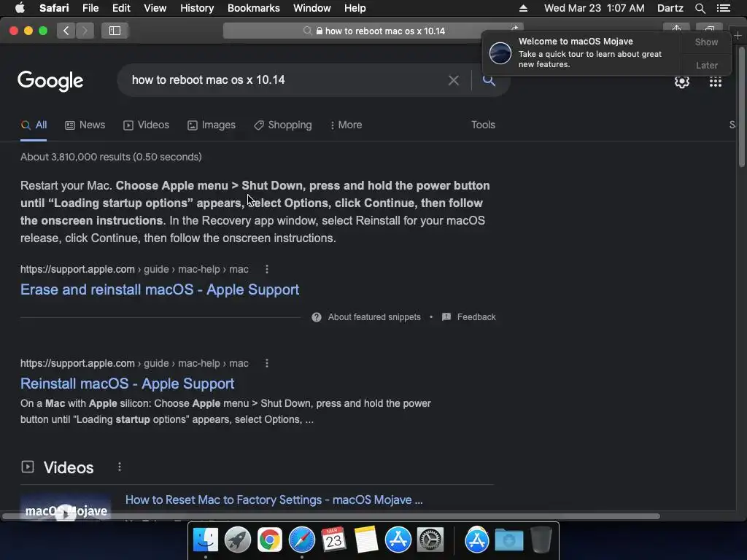This screenshot has height=560, width=747.
Task: Open the Help menu
Action: coord(355,8)
